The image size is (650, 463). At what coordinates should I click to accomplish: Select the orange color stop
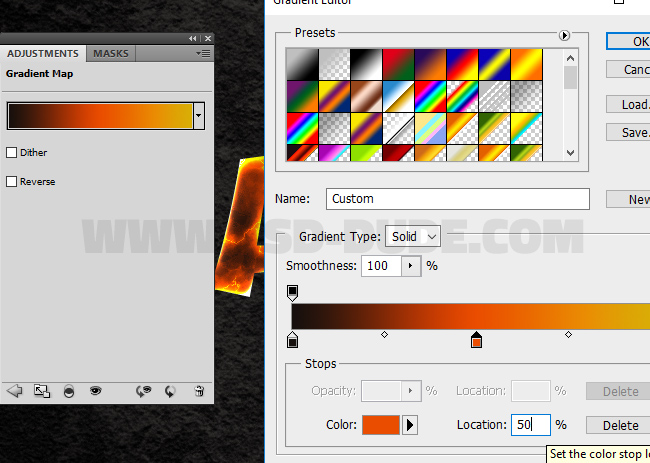476,339
